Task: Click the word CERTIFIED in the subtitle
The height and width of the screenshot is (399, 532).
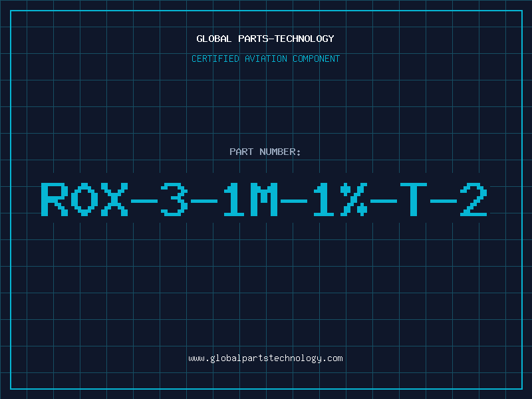Action: pyautogui.click(x=215, y=59)
